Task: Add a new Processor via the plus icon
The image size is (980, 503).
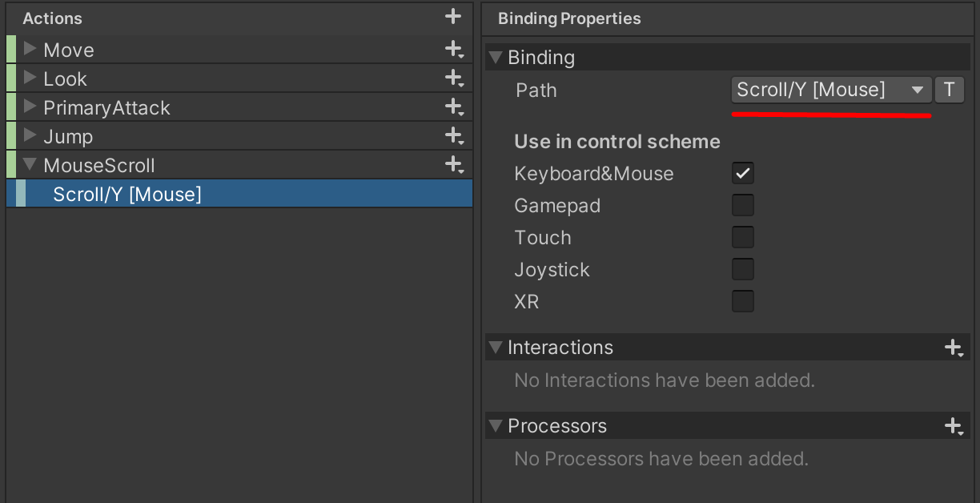Action: [954, 426]
